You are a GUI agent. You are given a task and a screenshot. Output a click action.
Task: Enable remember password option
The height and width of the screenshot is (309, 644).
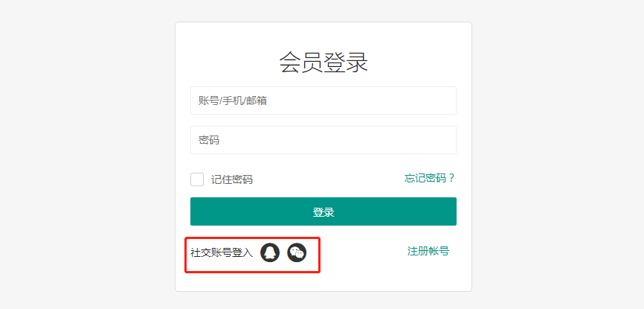click(x=197, y=179)
